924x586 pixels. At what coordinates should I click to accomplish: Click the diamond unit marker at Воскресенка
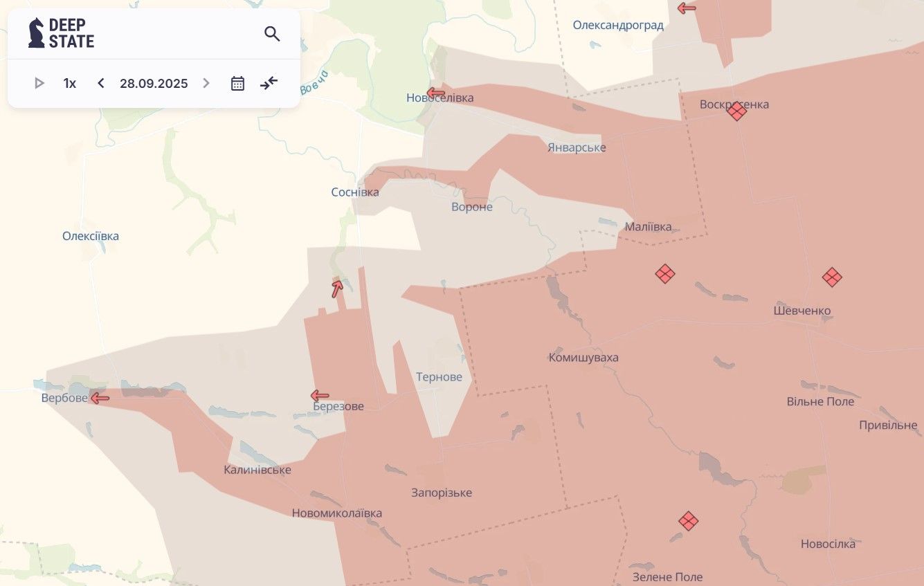click(737, 111)
